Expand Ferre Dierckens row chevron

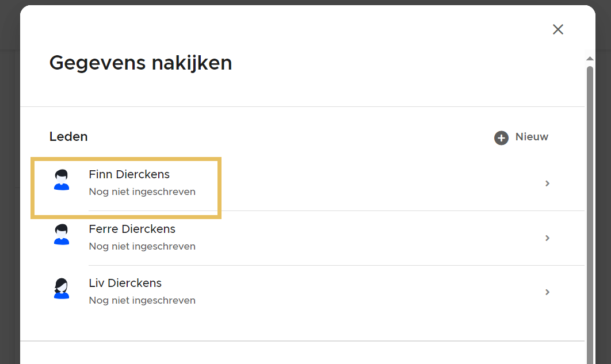click(547, 238)
